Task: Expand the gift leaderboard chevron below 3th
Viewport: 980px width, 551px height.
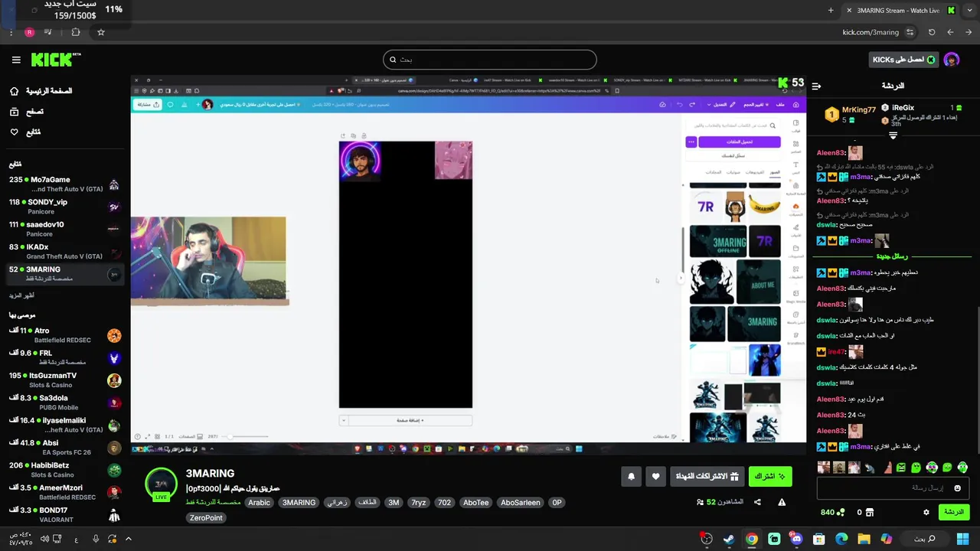Action: pos(893,135)
